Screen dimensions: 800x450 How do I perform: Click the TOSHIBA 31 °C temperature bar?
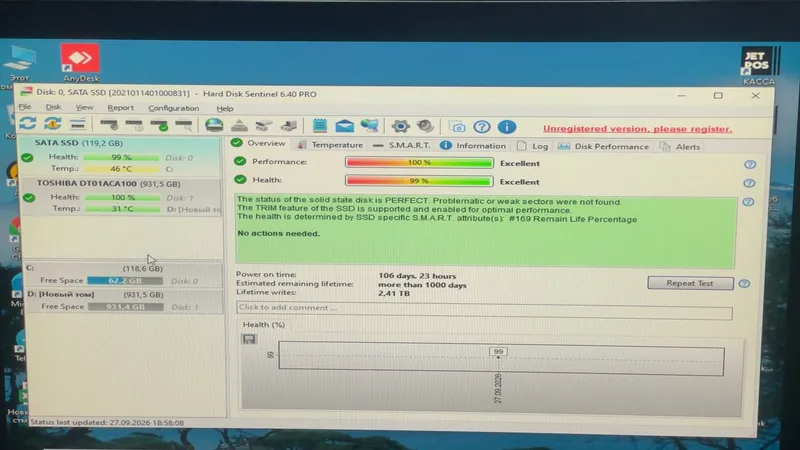click(x=123, y=209)
